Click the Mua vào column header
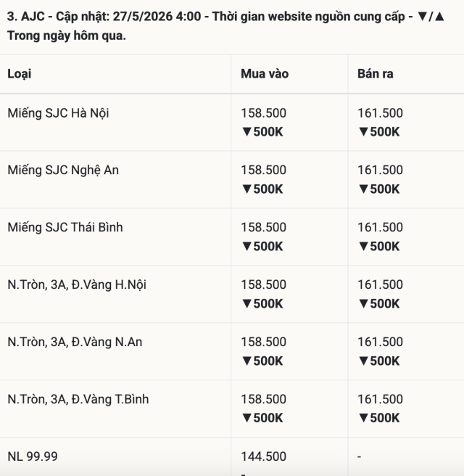Image resolution: width=464 pixels, height=476 pixels. tap(265, 74)
